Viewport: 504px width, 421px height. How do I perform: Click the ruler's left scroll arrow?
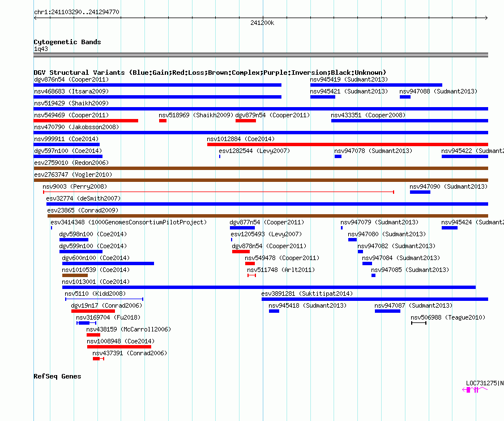[35, 18]
